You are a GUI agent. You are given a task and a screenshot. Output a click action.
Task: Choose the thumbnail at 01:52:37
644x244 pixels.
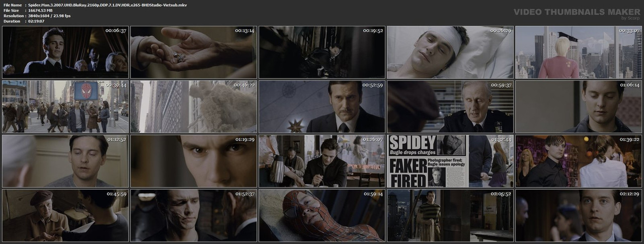point(194,215)
